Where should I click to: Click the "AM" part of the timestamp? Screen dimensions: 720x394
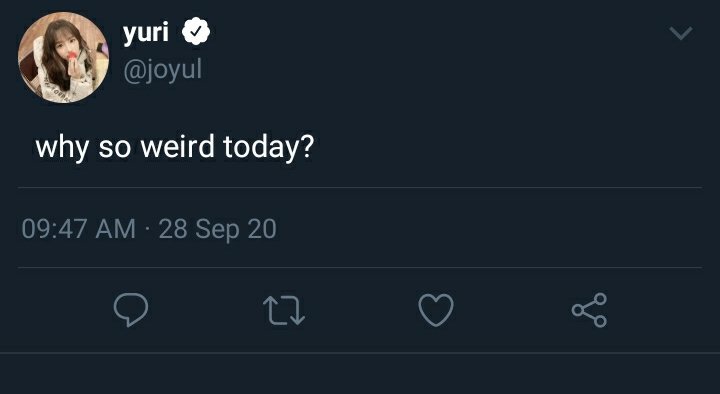[x=115, y=229]
